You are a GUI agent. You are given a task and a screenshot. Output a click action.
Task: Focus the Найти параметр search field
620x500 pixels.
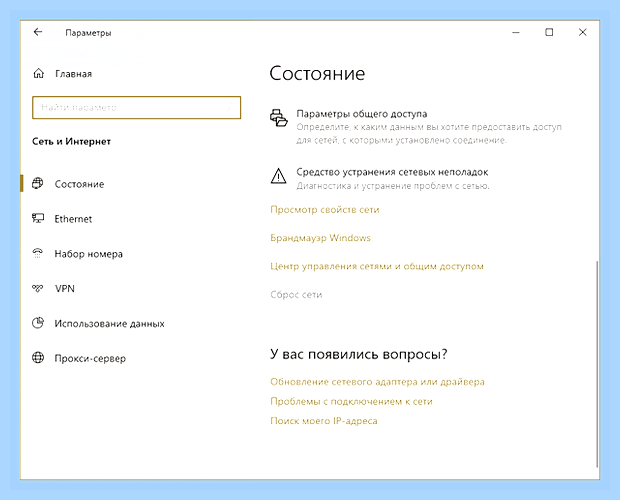coord(136,108)
